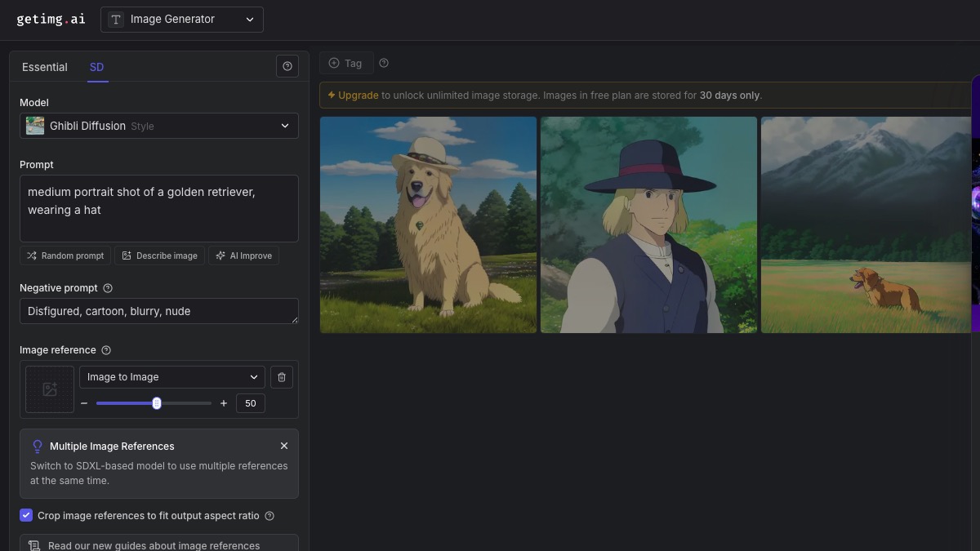Open the Negative prompt info icon
This screenshot has width=980, height=551.
click(108, 288)
